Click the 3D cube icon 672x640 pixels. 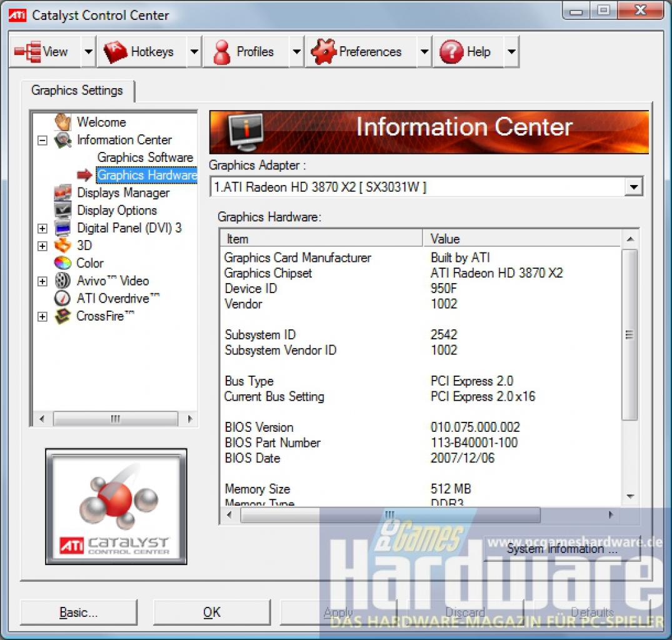(x=63, y=246)
